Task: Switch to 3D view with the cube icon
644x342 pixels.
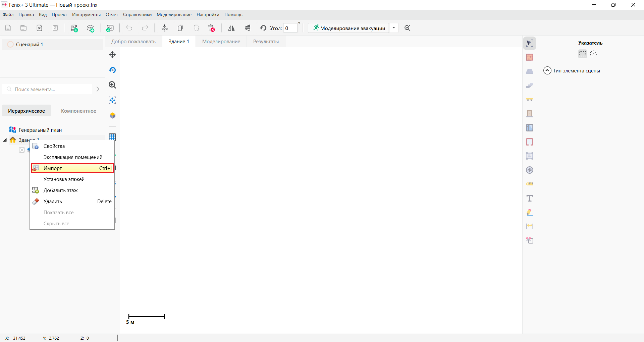Action: [x=112, y=115]
